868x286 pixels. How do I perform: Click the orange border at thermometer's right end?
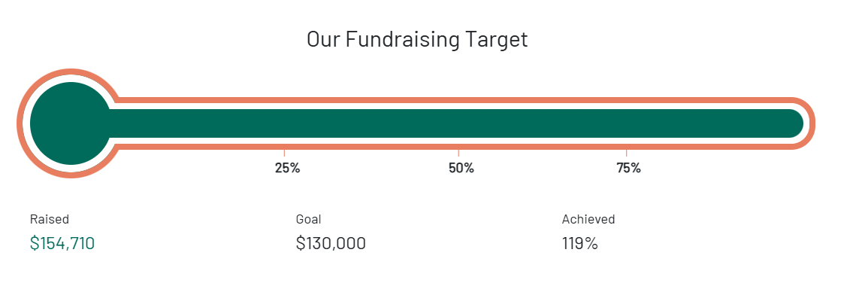pos(812,123)
